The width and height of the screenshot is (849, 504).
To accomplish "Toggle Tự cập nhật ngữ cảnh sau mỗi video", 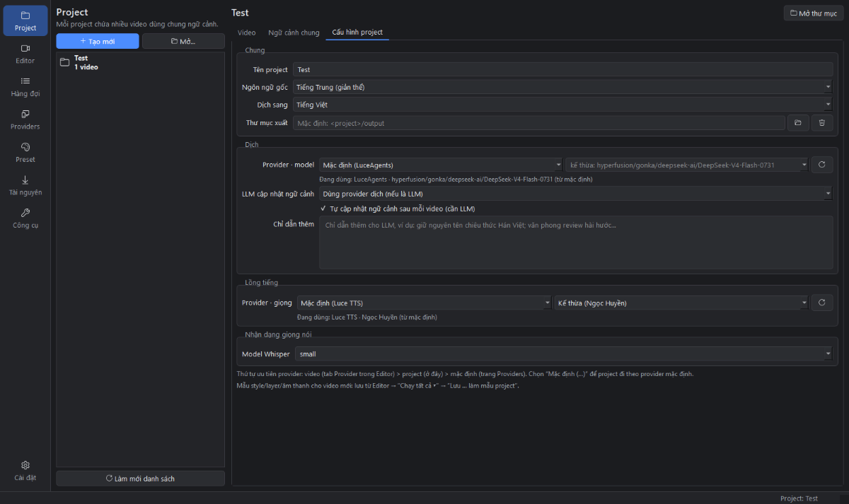I will (398, 209).
